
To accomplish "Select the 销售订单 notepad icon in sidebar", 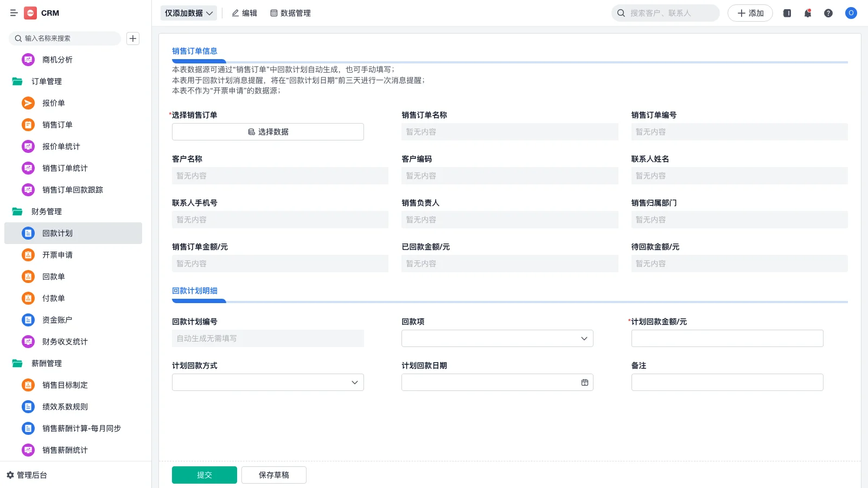I will click(28, 125).
